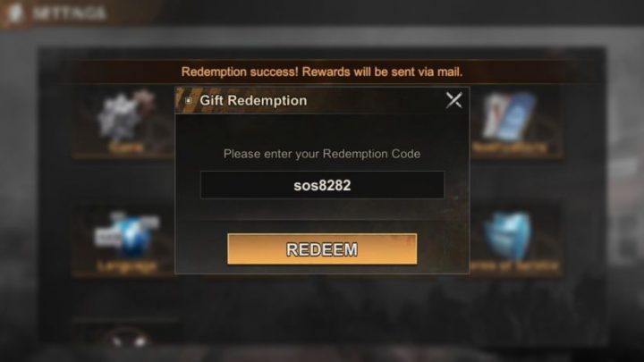Click the small square icon beside Gift Redemption

click(x=188, y=100)
